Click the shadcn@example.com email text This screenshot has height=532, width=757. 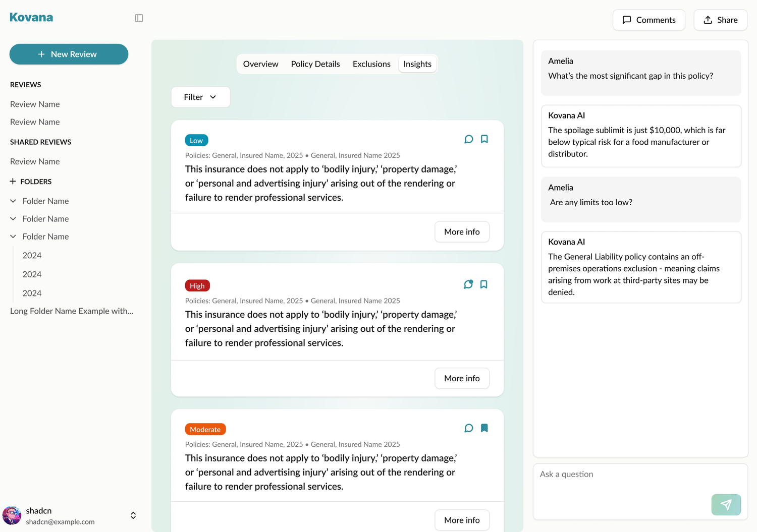pos(60,522)
